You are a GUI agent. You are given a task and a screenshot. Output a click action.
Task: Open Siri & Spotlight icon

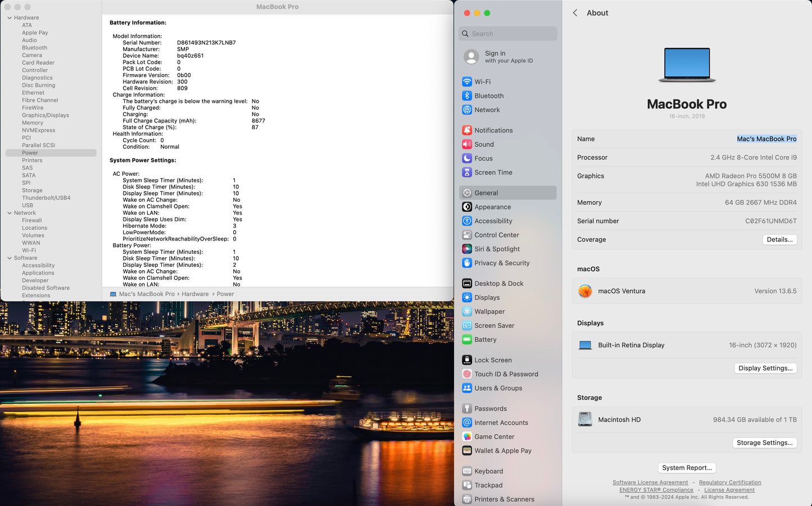[x=466, y=249]
